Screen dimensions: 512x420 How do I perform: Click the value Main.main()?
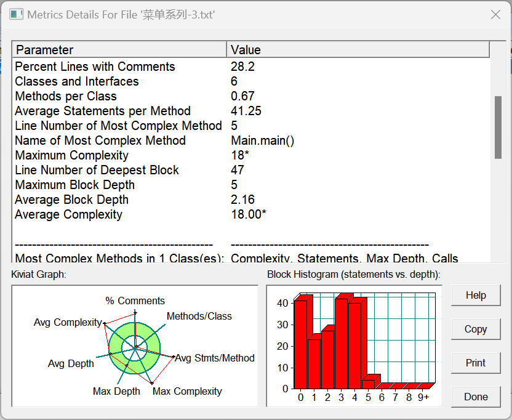[263, 140]
